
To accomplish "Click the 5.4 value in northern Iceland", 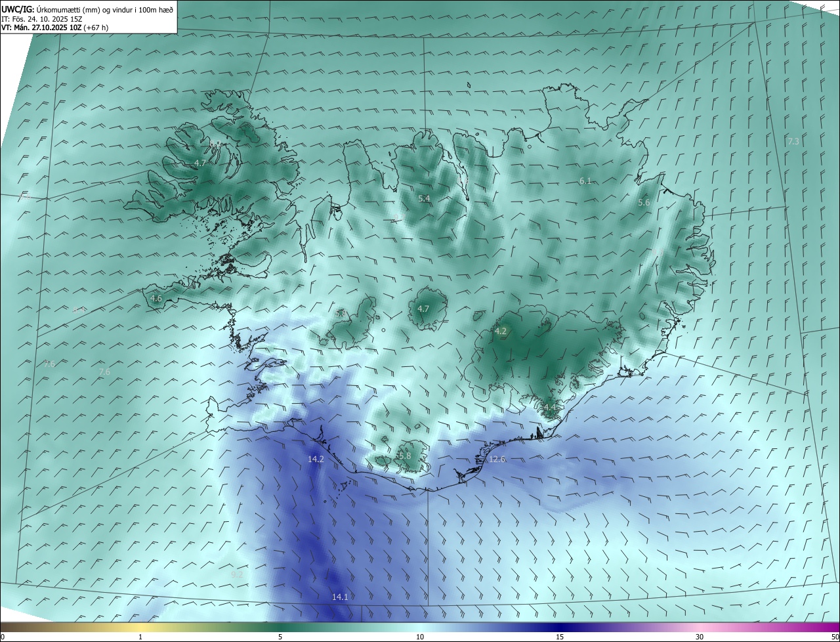I will click(x=424, y=198).
